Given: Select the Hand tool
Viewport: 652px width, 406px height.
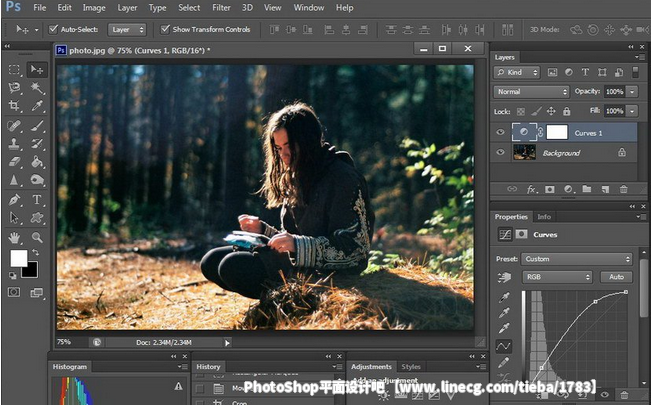Looking at the screenshot, I should click(x=14, y=238).
